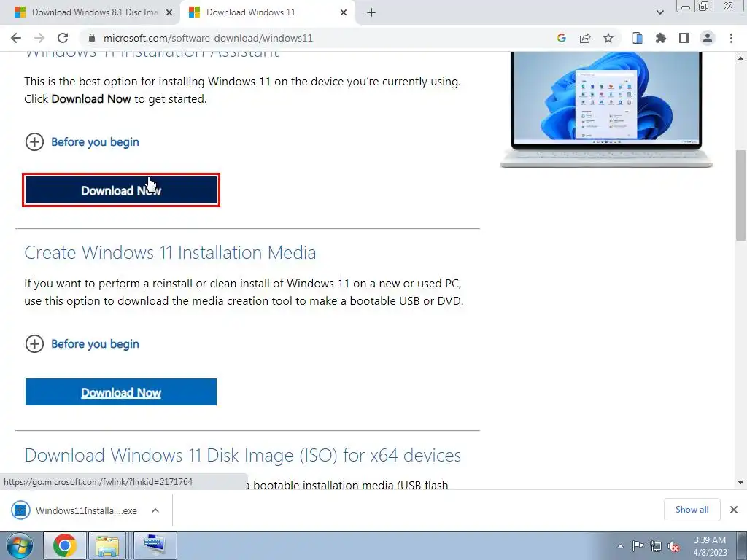Screen dimensions: 747x560
Task: Expand Before you begin under Installation Assistant
Action: pos(82,142)
